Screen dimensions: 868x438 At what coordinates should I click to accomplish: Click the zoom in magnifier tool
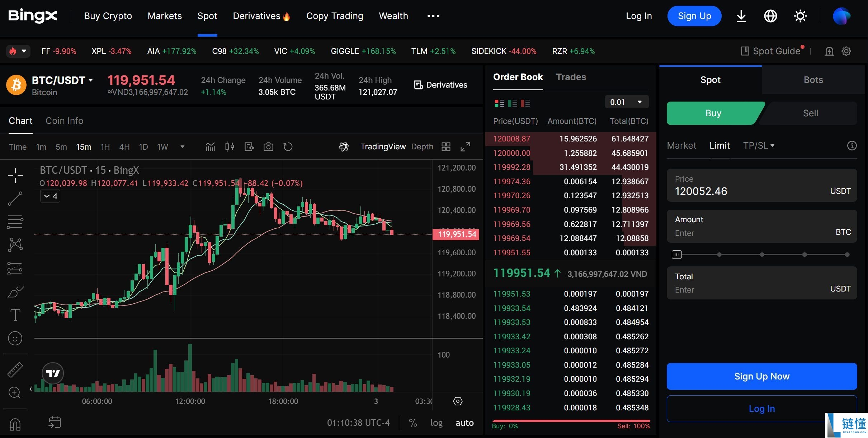pos(14,393)
